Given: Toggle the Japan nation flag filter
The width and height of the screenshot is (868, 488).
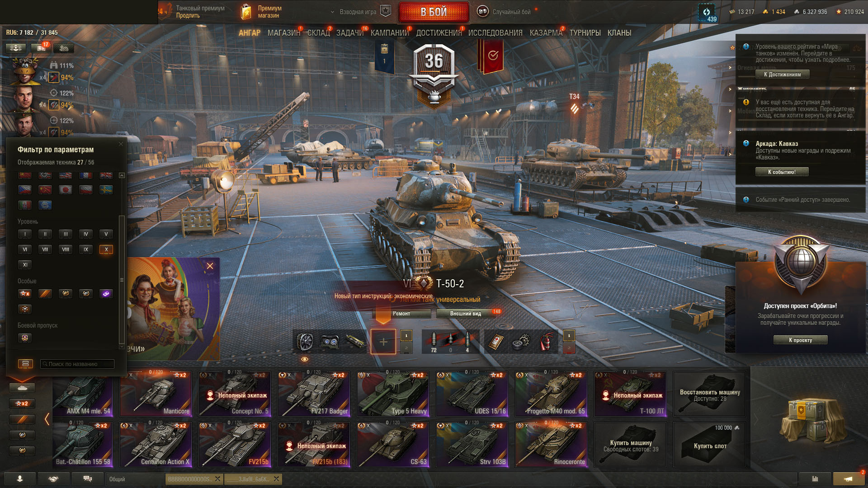Looking at the screenshot, I should point(66,190).
